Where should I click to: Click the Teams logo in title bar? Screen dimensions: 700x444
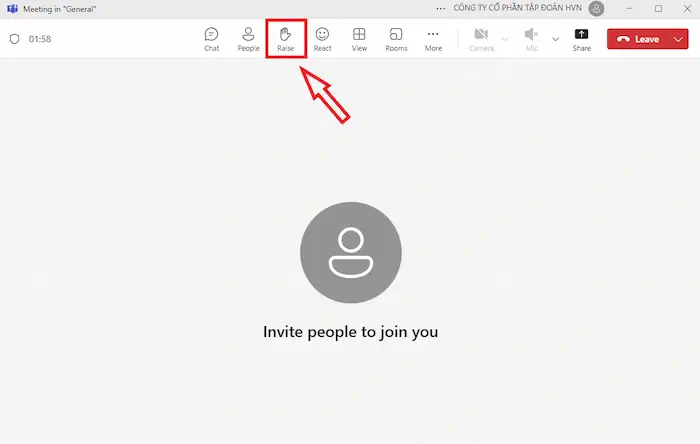(11, 9)
